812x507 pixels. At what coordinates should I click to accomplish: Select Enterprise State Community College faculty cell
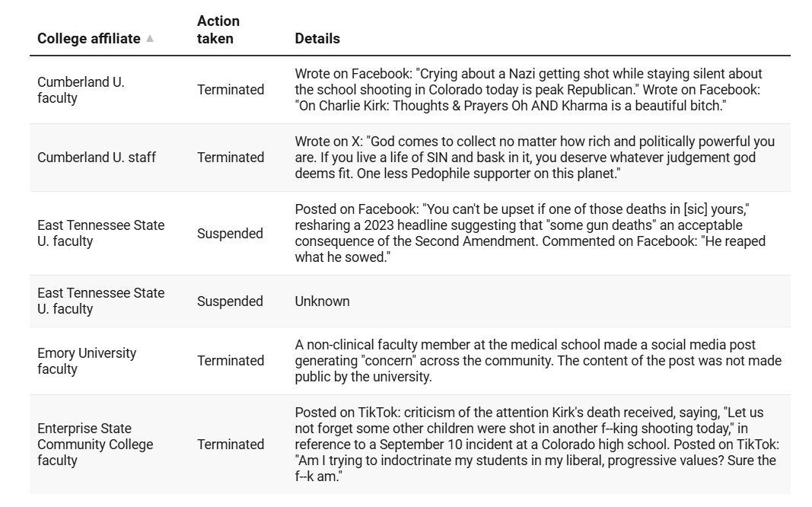[x=95, y=445]
